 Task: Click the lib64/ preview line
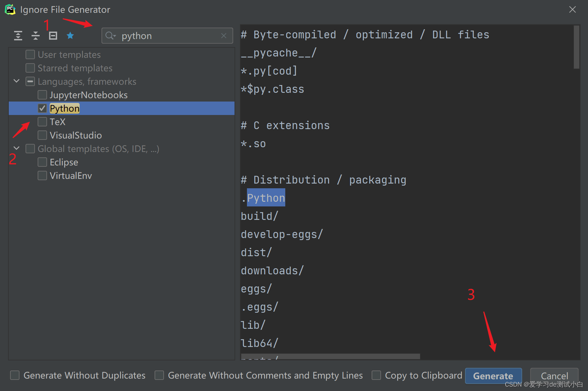coord(260,343)
